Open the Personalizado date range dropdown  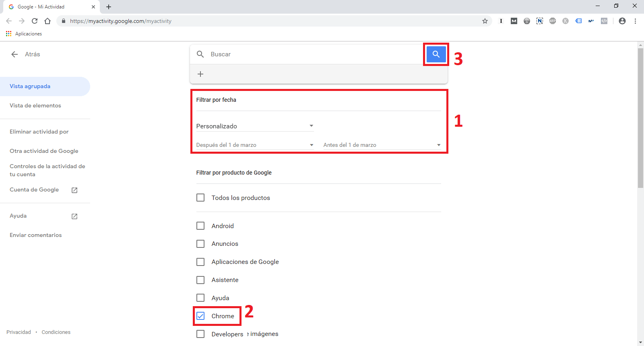(255, 126)
